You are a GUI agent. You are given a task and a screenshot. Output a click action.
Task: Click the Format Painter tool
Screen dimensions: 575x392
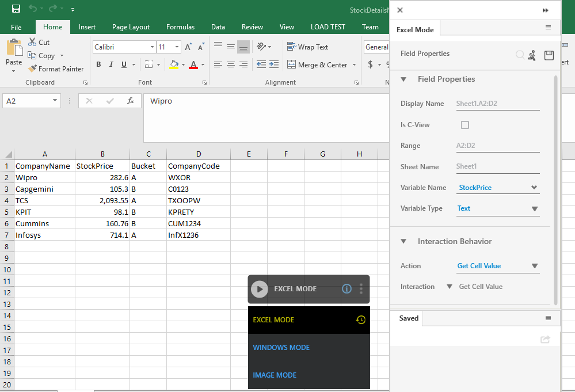click(x=56, y=68)
